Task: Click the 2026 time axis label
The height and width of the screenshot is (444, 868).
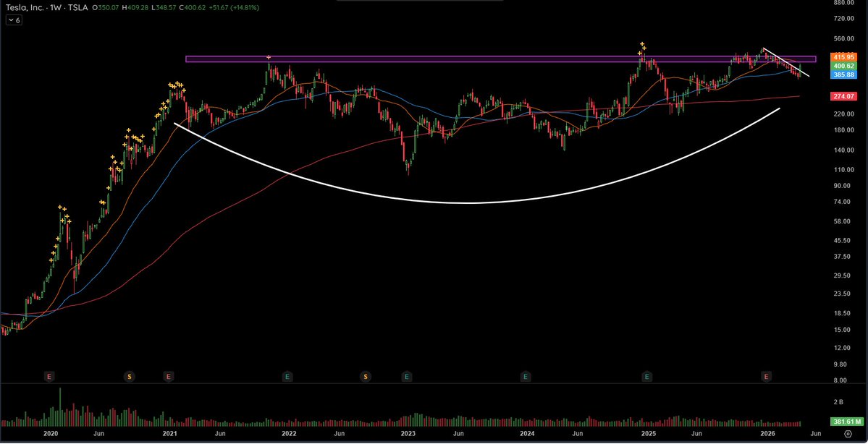Action: click(x=767, y=434)
